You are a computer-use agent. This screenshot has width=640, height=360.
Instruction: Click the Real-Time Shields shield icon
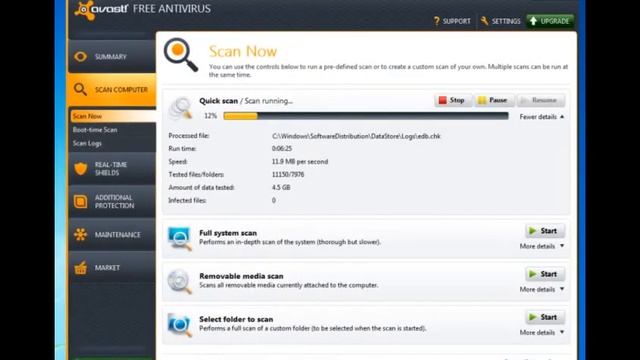81,169
